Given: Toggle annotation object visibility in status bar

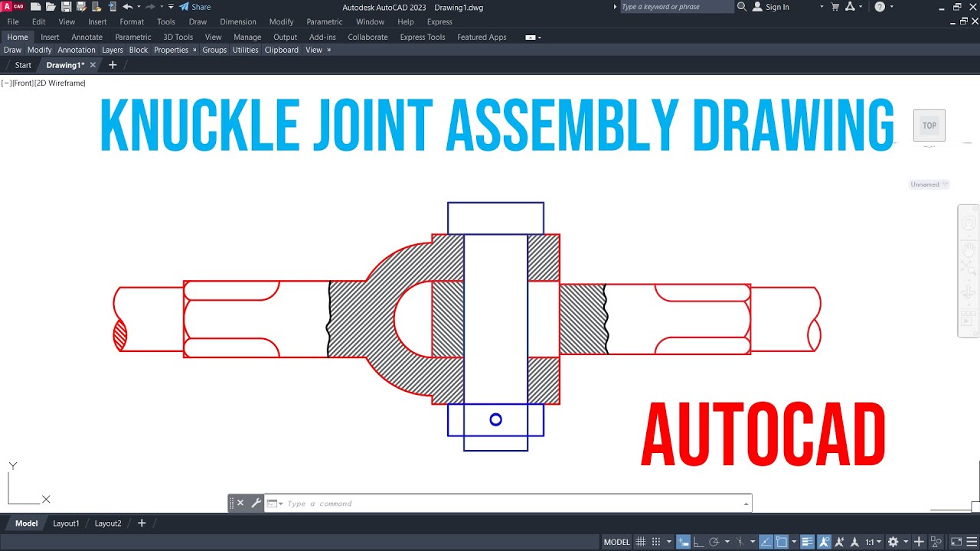Looking at the screenshot, I should click(824, 542).
